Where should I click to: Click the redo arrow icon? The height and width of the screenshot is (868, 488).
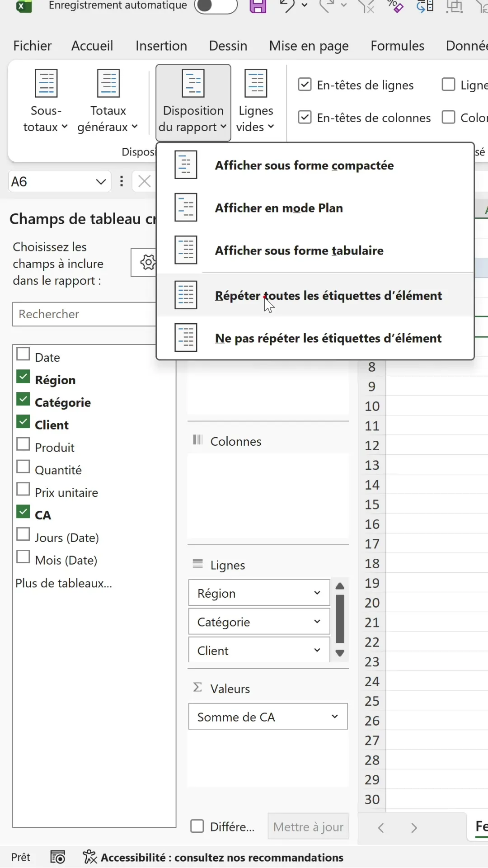327,5
